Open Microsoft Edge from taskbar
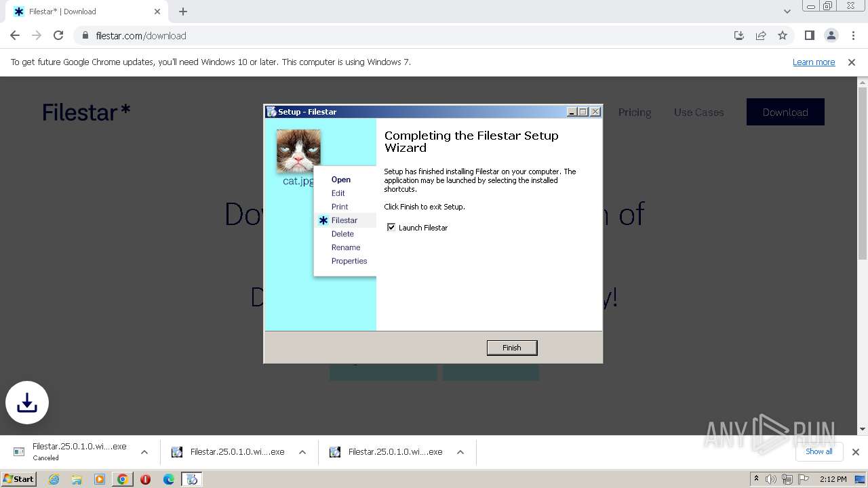The width and height of the screenshot is (868, 488). click(169, 479)
